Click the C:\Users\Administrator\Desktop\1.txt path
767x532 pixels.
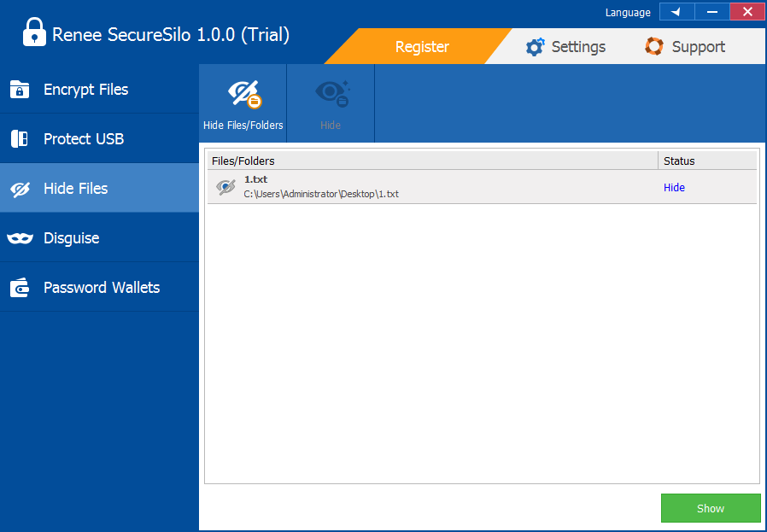pyautogui.click(x=321, y=194)
